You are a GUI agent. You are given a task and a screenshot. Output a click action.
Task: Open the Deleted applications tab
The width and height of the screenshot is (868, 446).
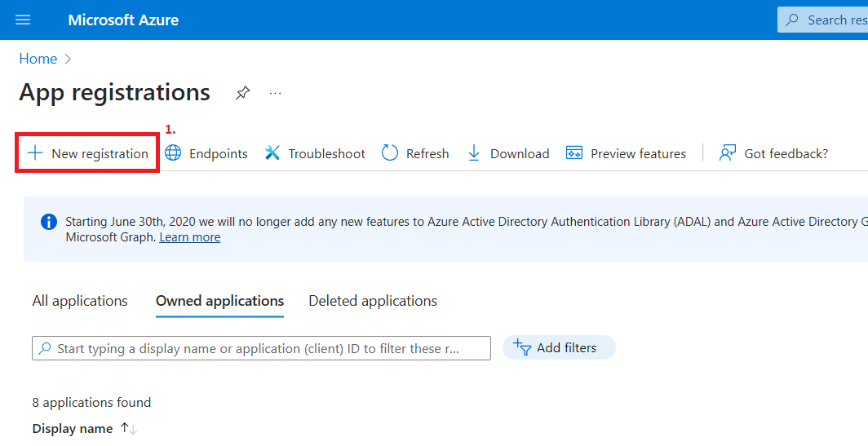point(373,301)
